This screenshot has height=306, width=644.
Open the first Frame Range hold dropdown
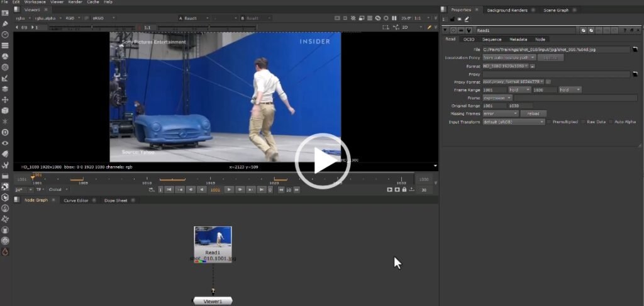[519, 89]
